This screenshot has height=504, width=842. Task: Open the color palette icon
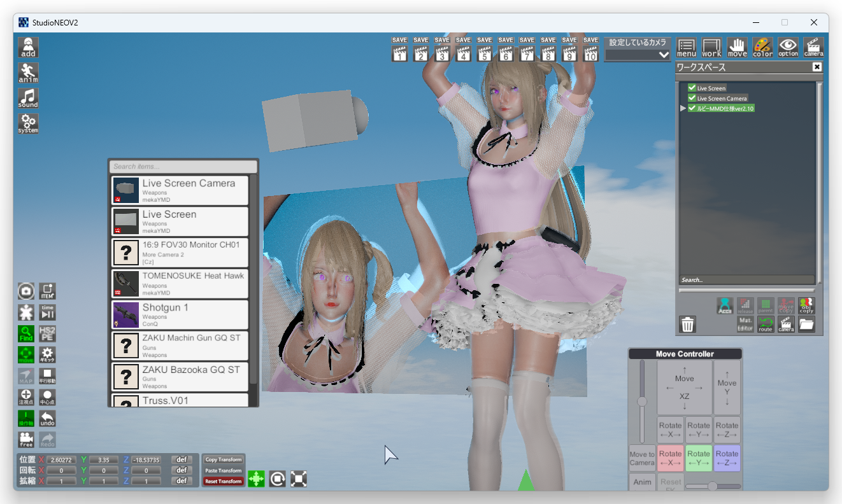pyautogui.click(x=763, y=48)
